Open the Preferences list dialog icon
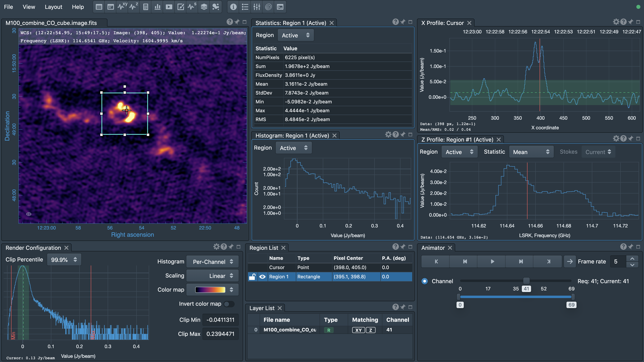Viewport: 644px width, 362px height. pyautogui.click(x=245, y=7)
